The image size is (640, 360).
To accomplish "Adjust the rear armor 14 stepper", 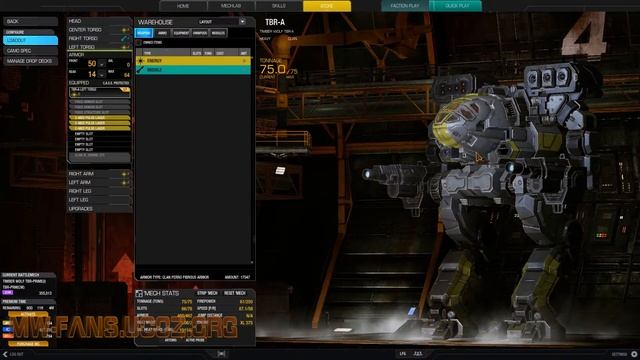I will [102, 74].
